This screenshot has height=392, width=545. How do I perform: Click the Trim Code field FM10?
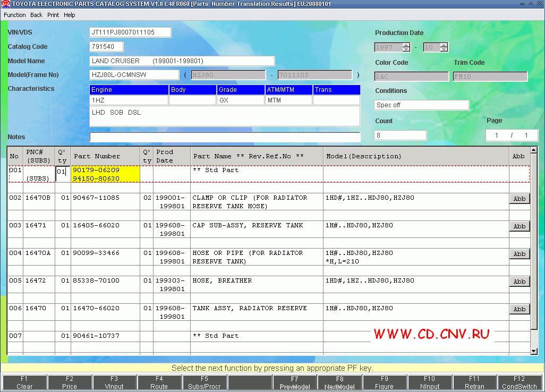(x=490, y=76)
